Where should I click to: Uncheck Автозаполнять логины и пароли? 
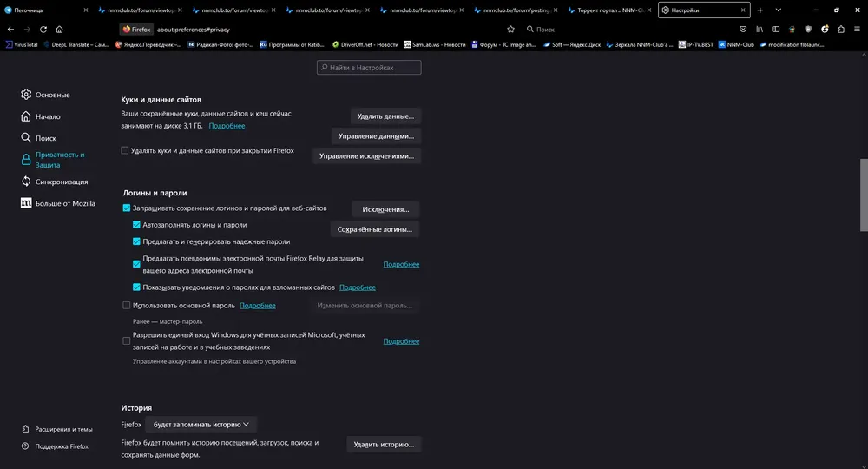[x=136, y=225]
